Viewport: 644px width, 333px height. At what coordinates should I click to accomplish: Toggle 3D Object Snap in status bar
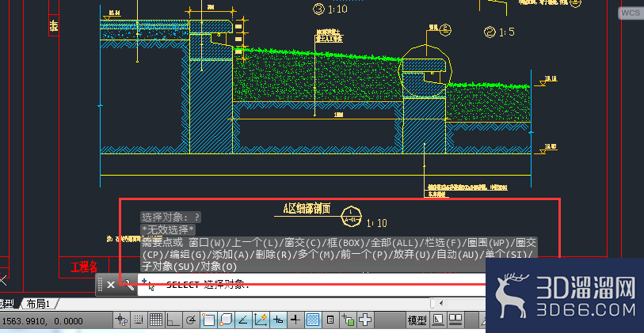point(226,320)
